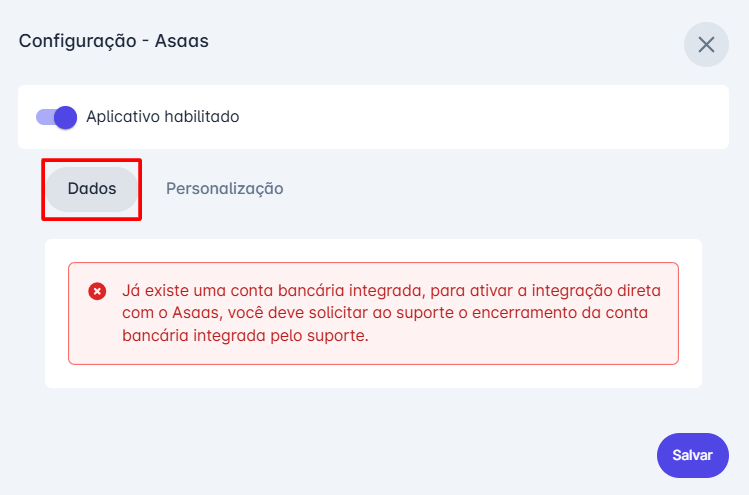Click the "Aplicativo habilitado" label text
The height and width of the screenshot is (495, 749).
tap(162, 117)
